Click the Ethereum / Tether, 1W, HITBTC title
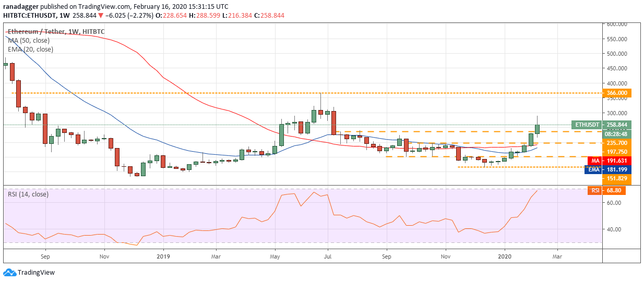 click(x=56, y=31)
